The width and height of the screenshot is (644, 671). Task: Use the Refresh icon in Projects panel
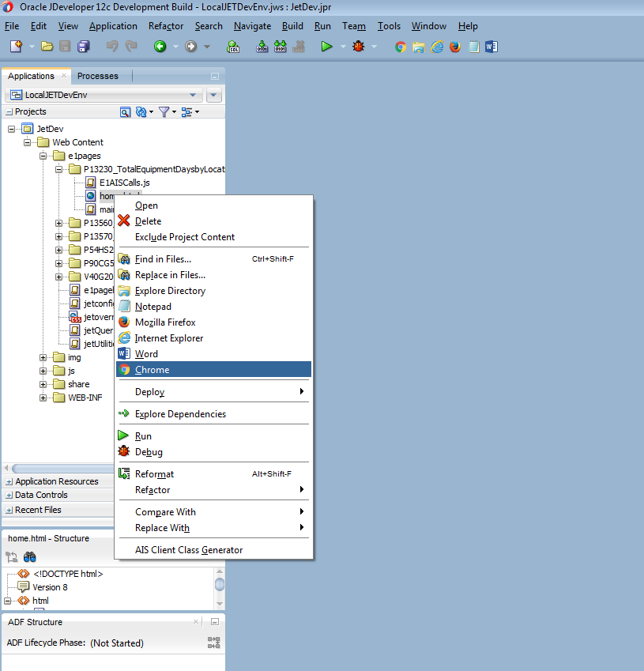pyautogui.click(x=141, y=111)
